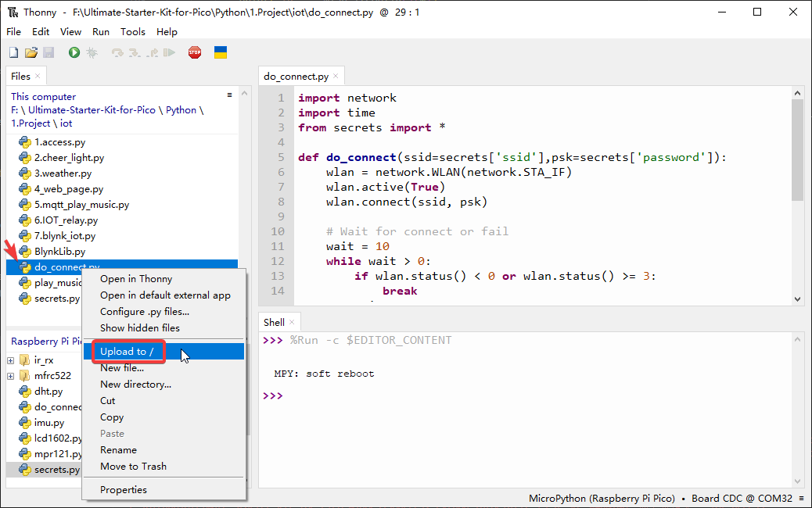Open the Run menu
Viewport: 812px width, 508px height.
click(100, 31)
